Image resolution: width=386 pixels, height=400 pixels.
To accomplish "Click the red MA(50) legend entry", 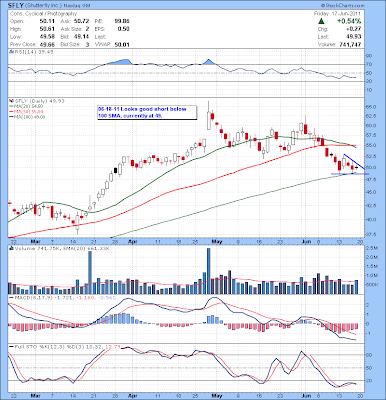I will point(26,111).
